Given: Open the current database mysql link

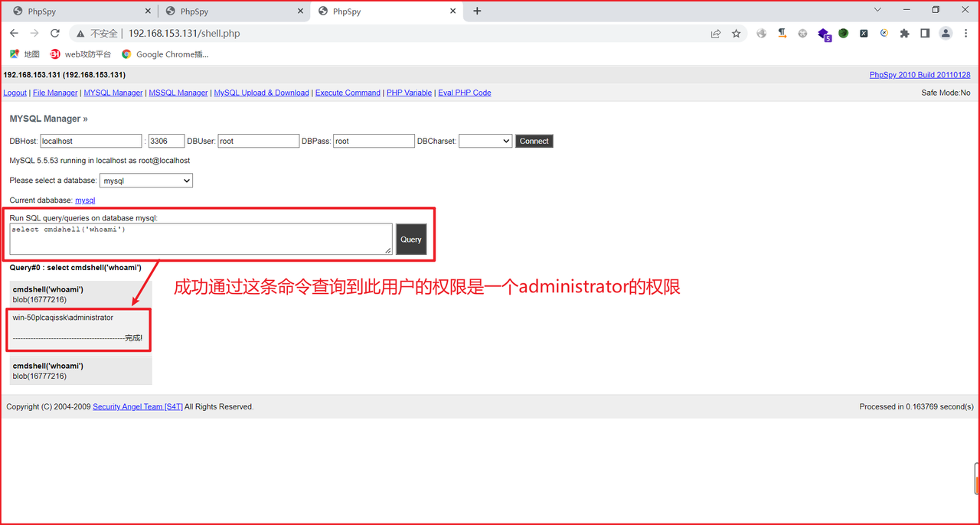Looking at the screenshot, I should 85,200.
